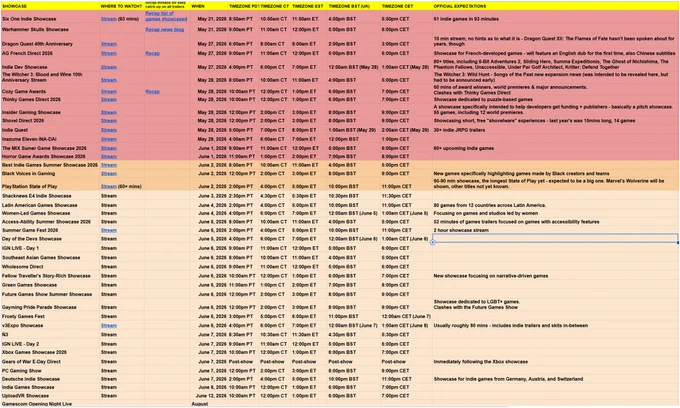Select plain Stream text in Xbox Games Showcase row
Image resolution: width=680 pixels, height=408 pixels.
[108, 353]
